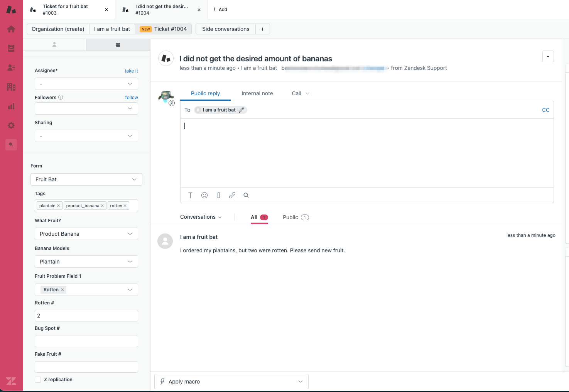Click the insert link icon

click(x=232, y=195)
